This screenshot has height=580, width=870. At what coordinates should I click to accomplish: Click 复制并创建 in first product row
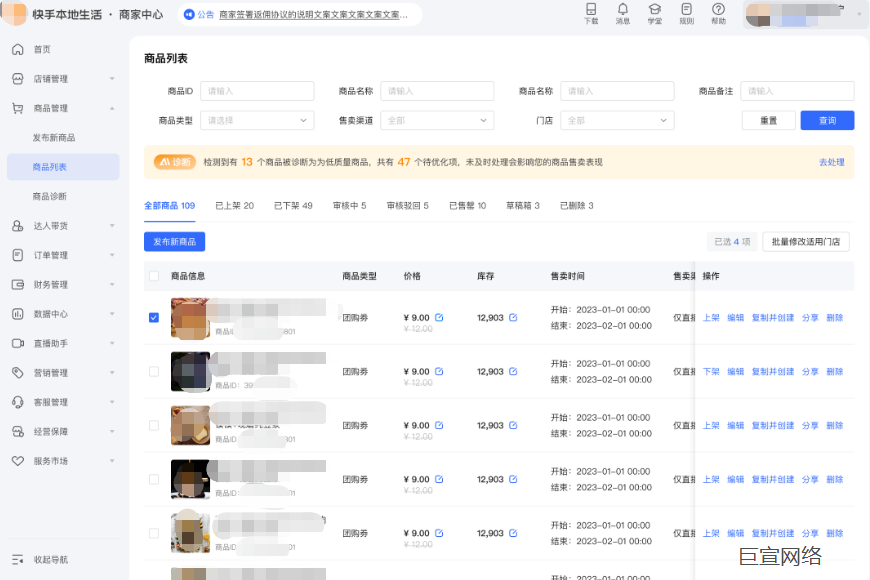point(773,317)
